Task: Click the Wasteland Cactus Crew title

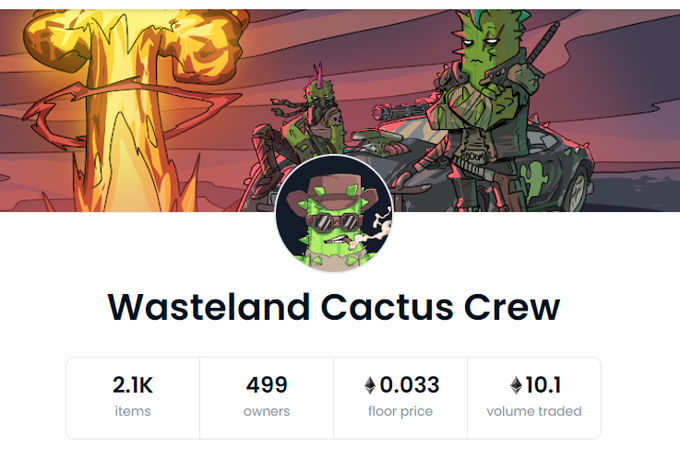Action: coord(334,307)
